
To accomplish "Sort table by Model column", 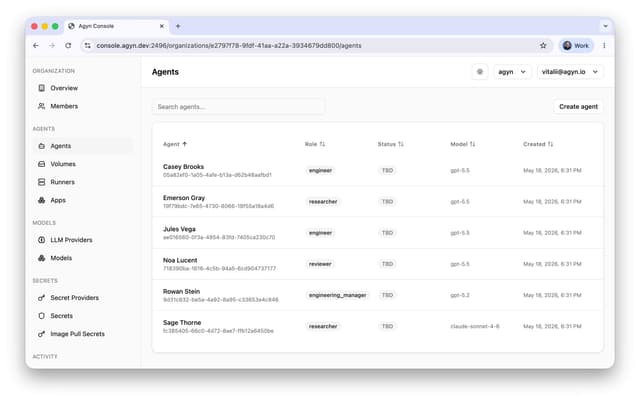I will coord(462,144).
